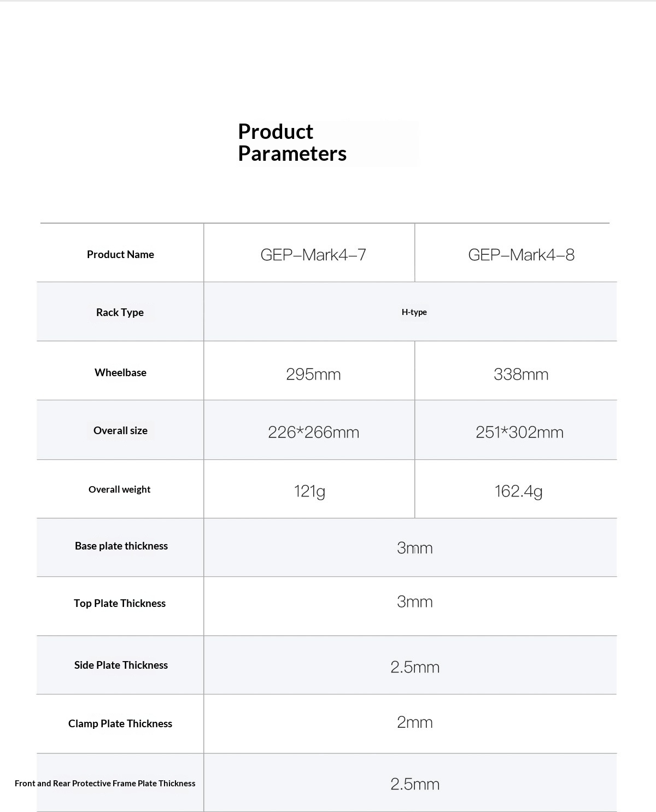
Task: Click the GEP-Mark4-7 column header
Action: 313,255
